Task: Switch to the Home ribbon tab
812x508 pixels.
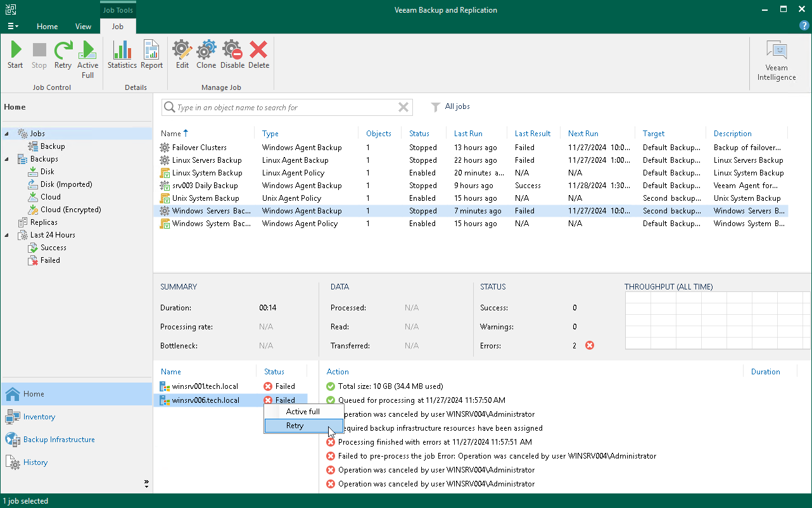Action: (48, 27)
